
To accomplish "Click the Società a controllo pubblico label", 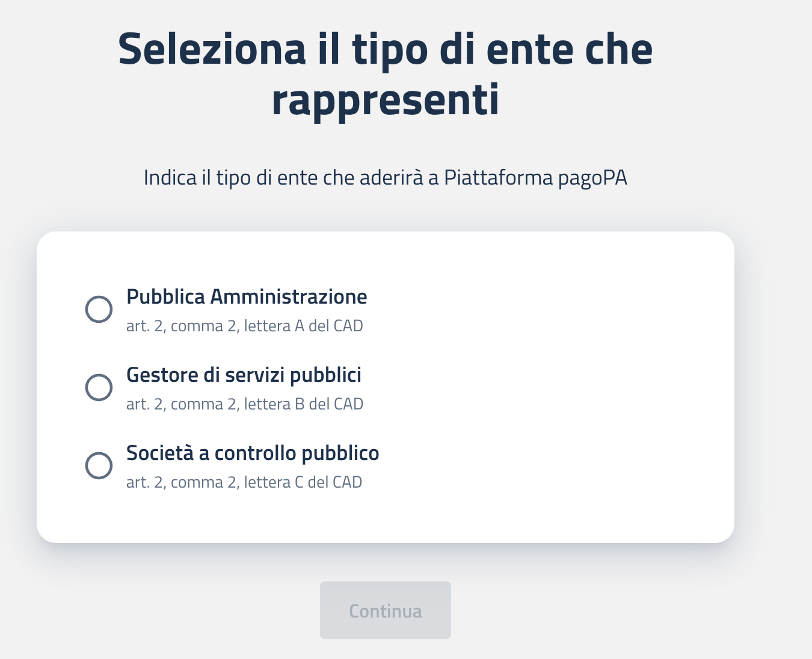I will click(253, 453).
